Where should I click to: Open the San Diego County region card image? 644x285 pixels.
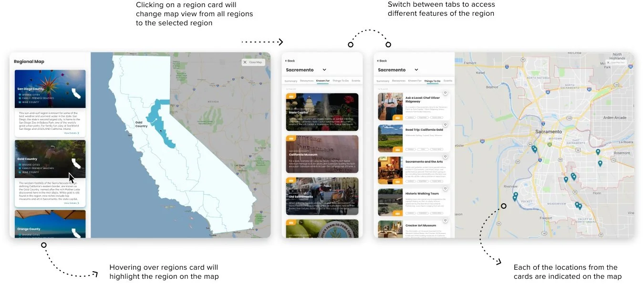pyautogui.click(x=50, y=89)
